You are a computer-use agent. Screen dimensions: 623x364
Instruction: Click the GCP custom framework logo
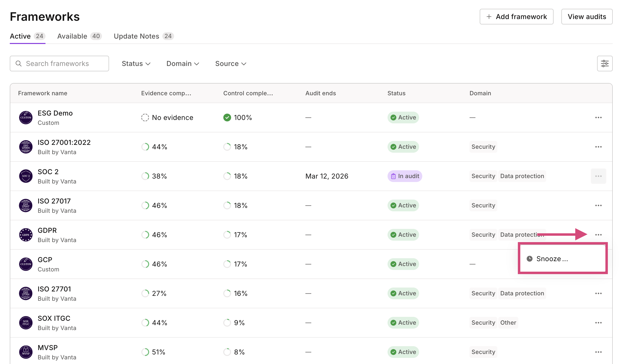tap(26, 264)
